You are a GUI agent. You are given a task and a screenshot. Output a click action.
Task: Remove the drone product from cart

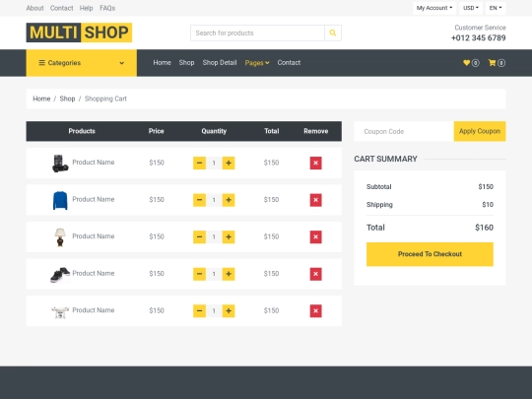[316, 310]
